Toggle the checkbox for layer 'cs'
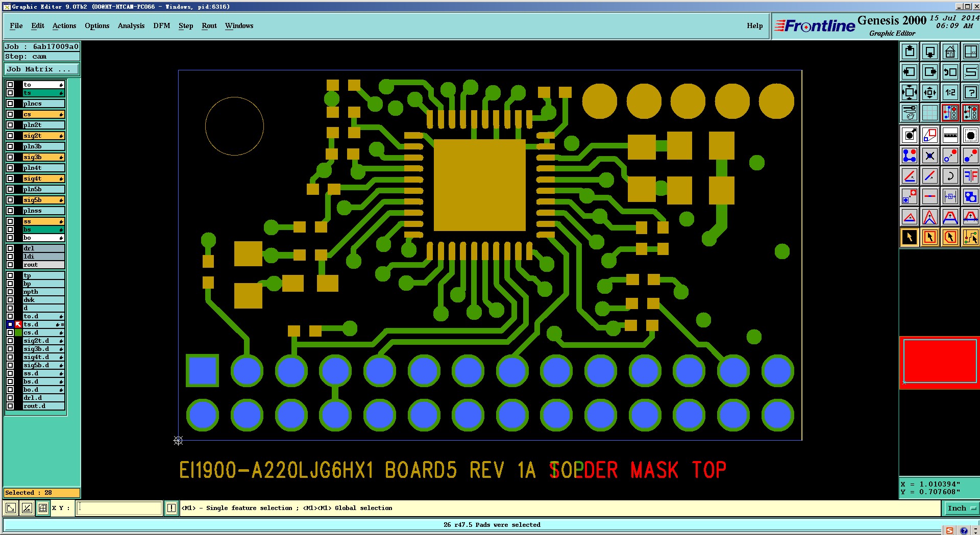This screenshot has height=535, width=980. pos(10,114)
